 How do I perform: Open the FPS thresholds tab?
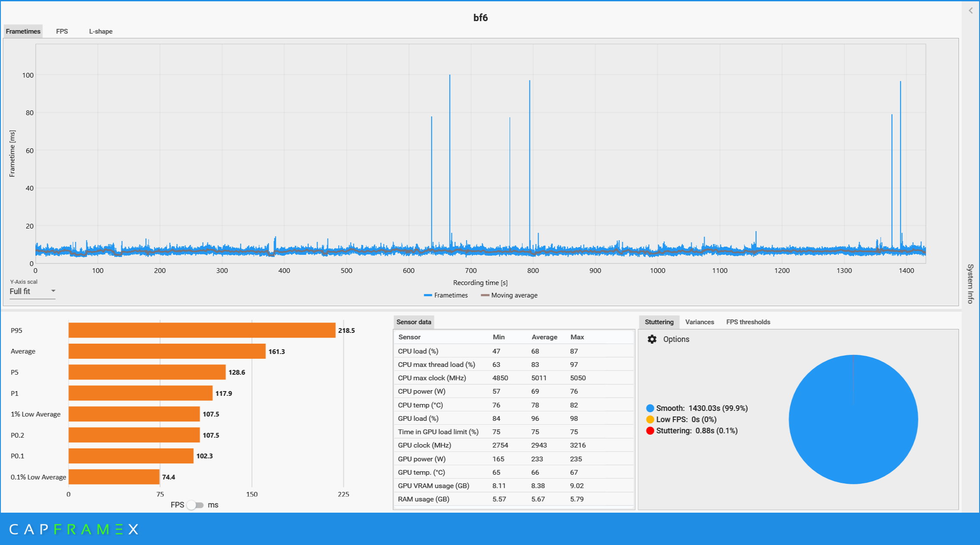click(748, 322)
